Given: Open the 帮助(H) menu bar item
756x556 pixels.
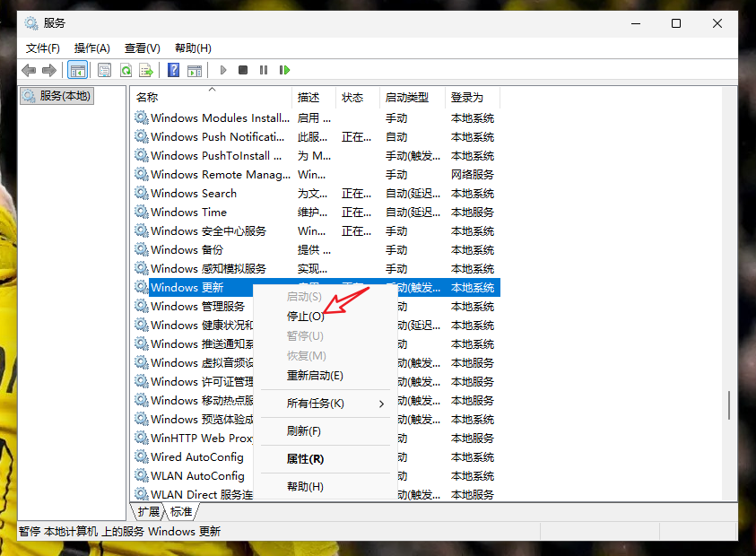Looking at the screenshot, I should click(x=193, y=48).
